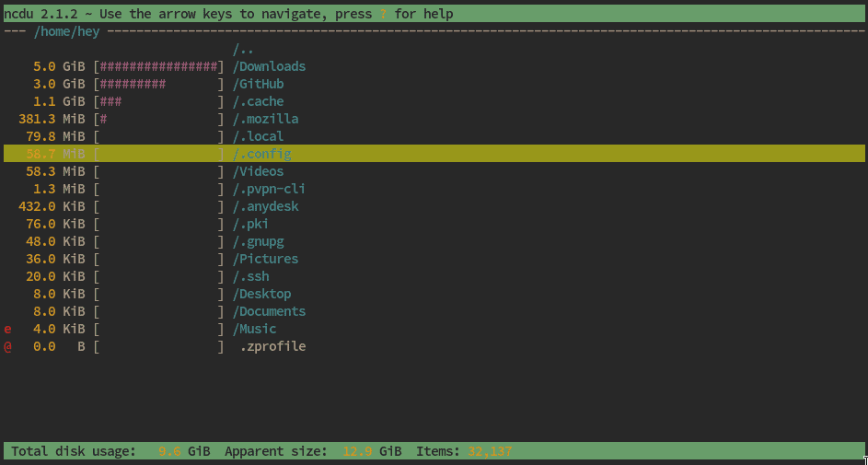Select the /.mozilla directory entry

(265, 120)
